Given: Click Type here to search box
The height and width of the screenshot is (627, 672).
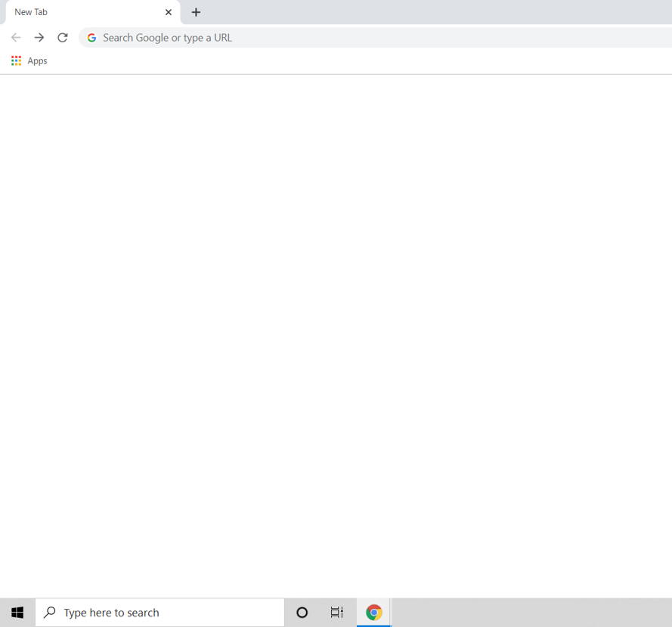Looking at the screenshot, I should (159, 613).
